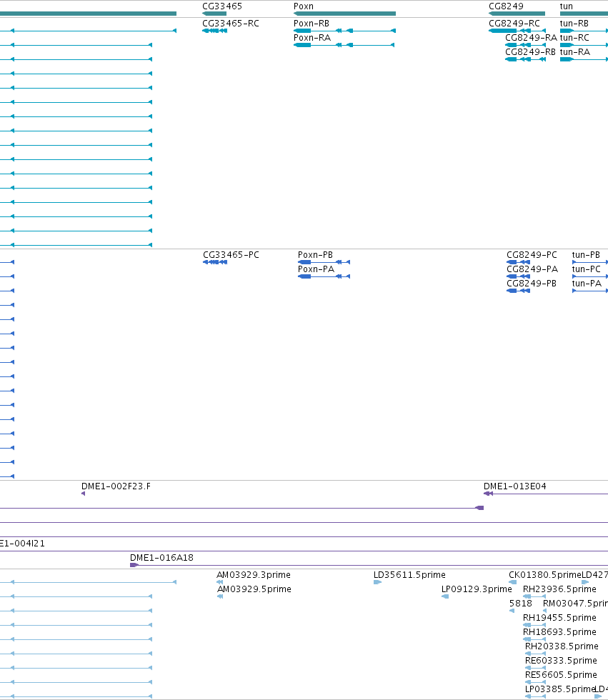Click the CG33465-RC transcript label
Viewport: 608px width, 700px height.
pos(231,23)
